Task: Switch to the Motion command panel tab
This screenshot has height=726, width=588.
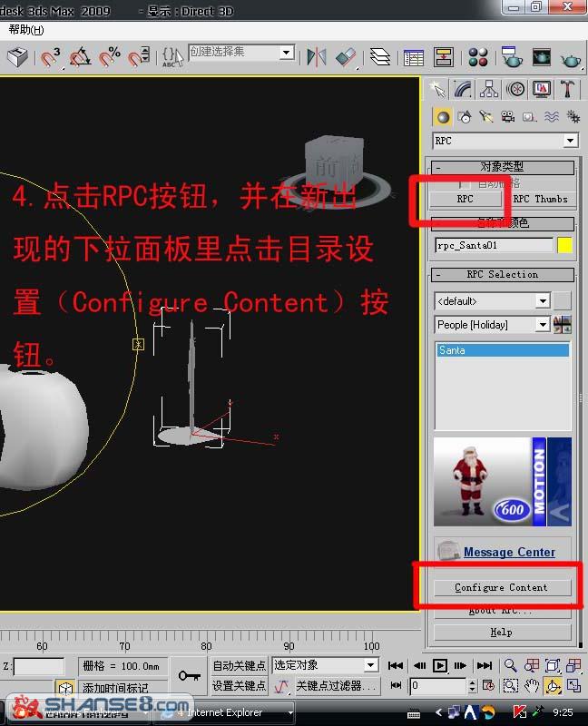Action: point(515,88)
